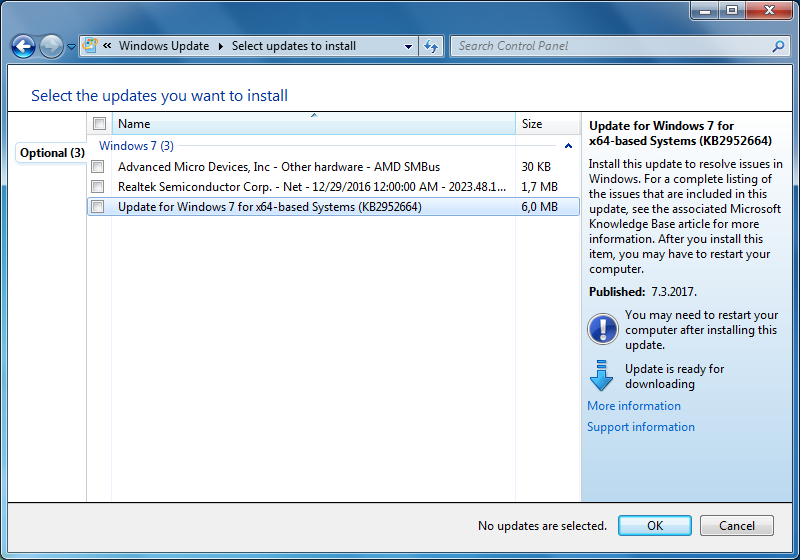Viewport: 800px width, 560px height.
Task: Click the Published 7.3.2017 date text
Action: 642,292
